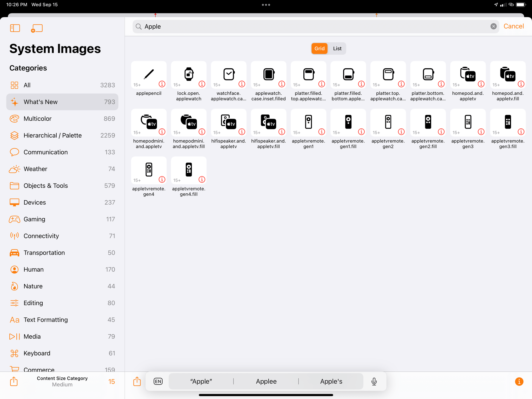Tap the share icon in sidebar footer
Screen dimensions: 532x399
point(14,381)
